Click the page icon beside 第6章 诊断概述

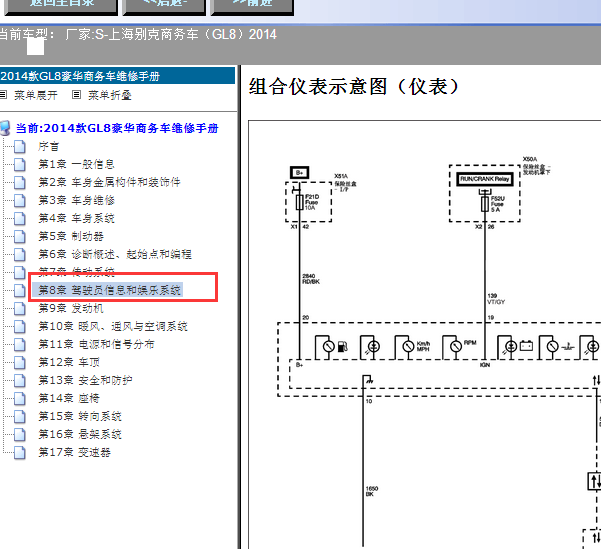[20, 255]
